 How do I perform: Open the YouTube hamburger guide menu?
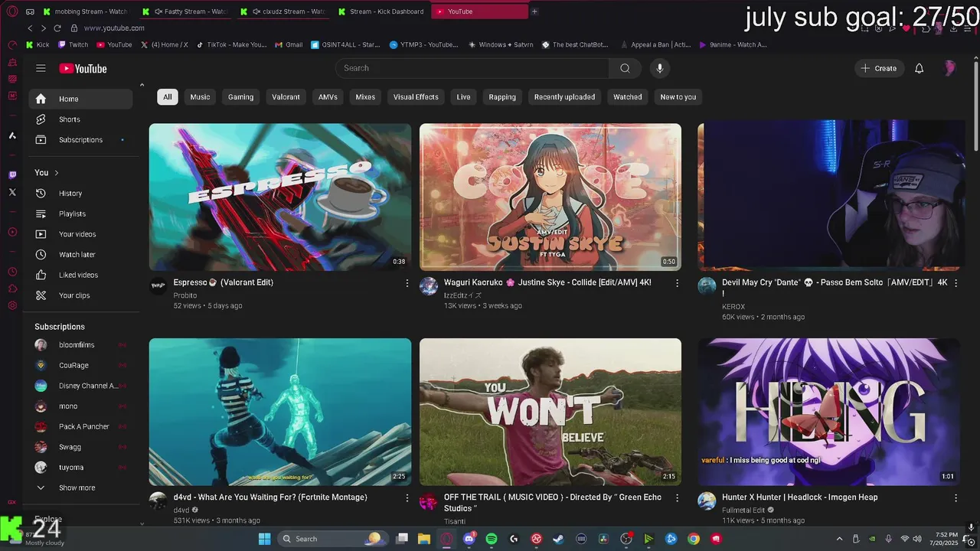coord(41,68)
